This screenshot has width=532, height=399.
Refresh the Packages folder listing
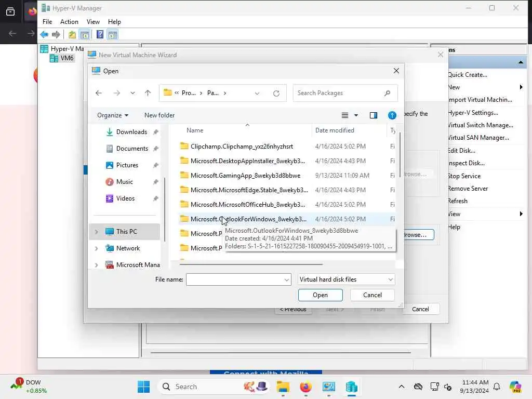276,94
